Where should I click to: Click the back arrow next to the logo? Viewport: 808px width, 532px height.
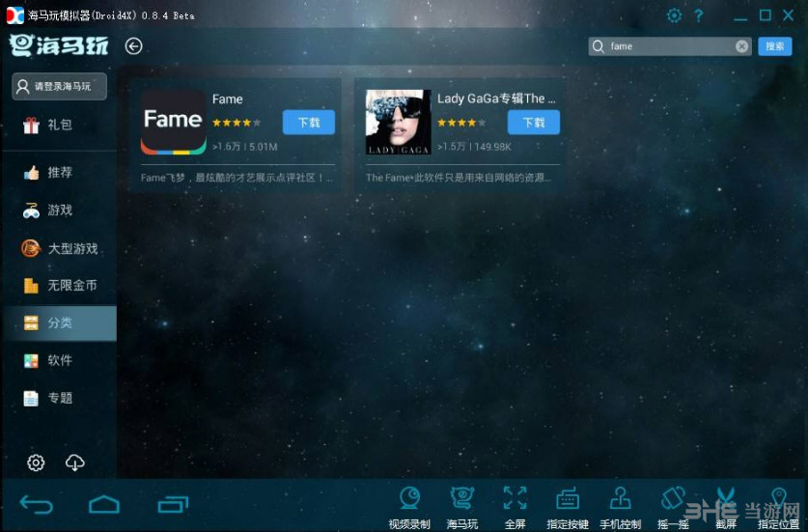pos(133,46)
